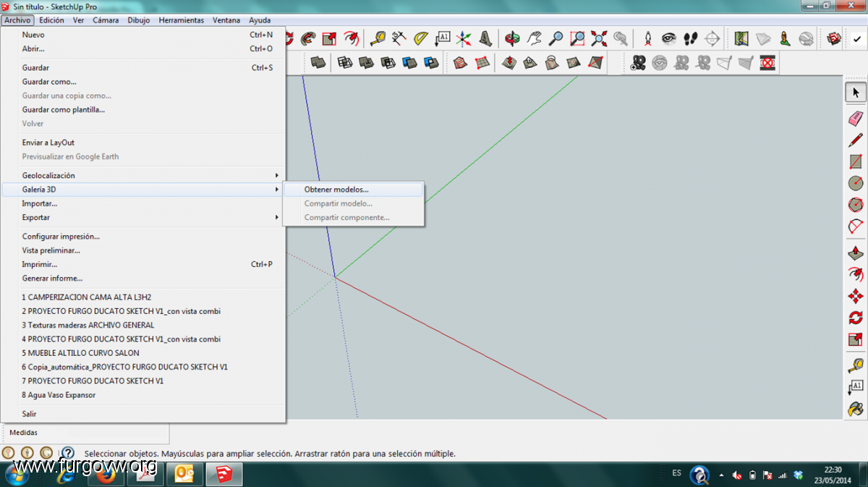The height and width of the screenshot is (487, 868).
Task: Activate the Orbit camera tool
Action: [x=512, y=38]
